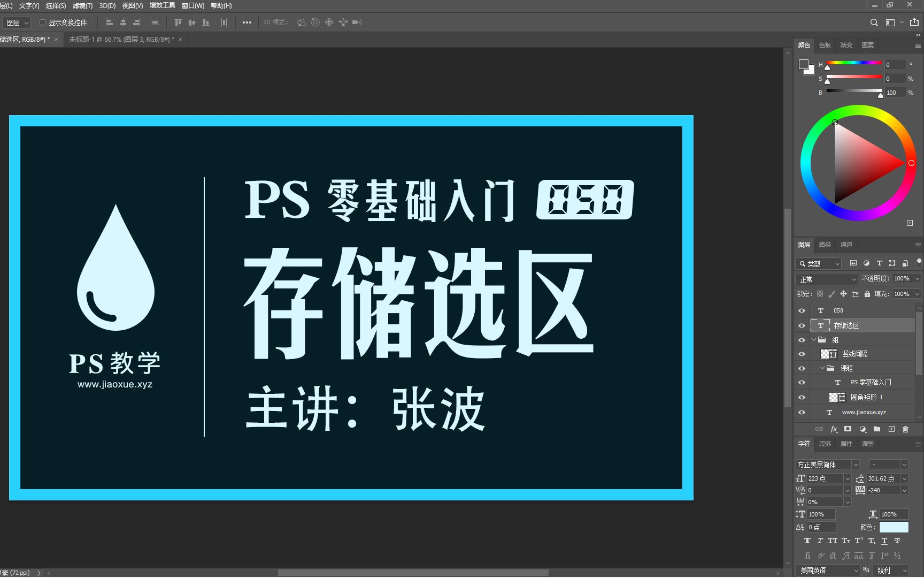Collapse the 组 layer group
924x578 pixels.
[x=814, y=340]
